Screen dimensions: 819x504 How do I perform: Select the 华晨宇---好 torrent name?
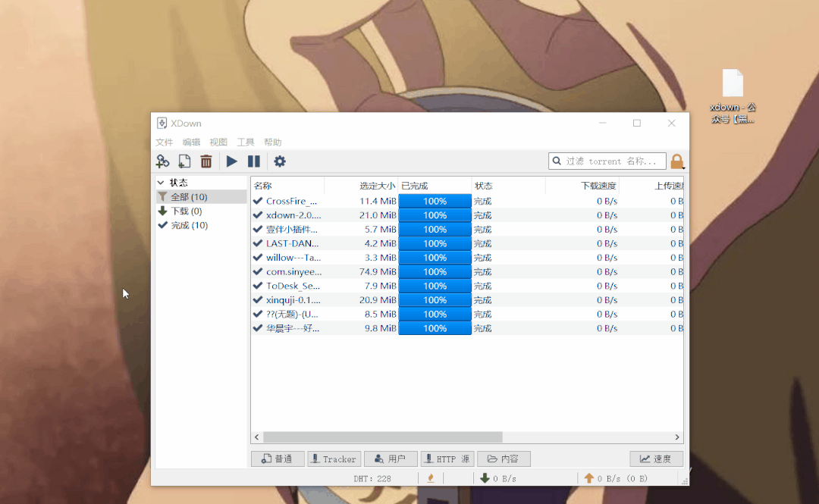point(293,328)
